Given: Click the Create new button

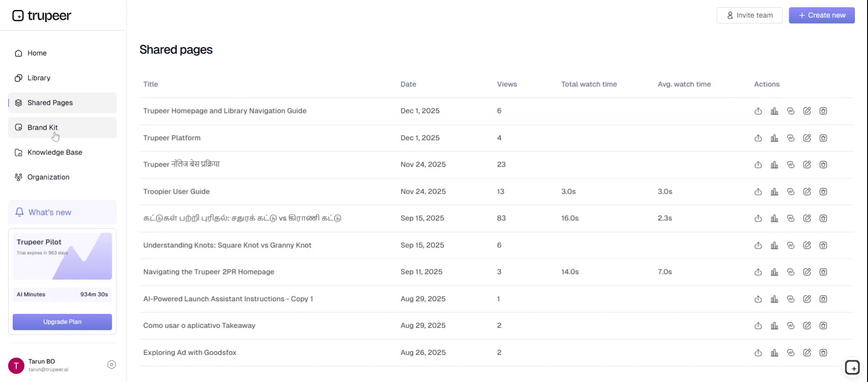Looking at the screenshot, I should (822, 15).
